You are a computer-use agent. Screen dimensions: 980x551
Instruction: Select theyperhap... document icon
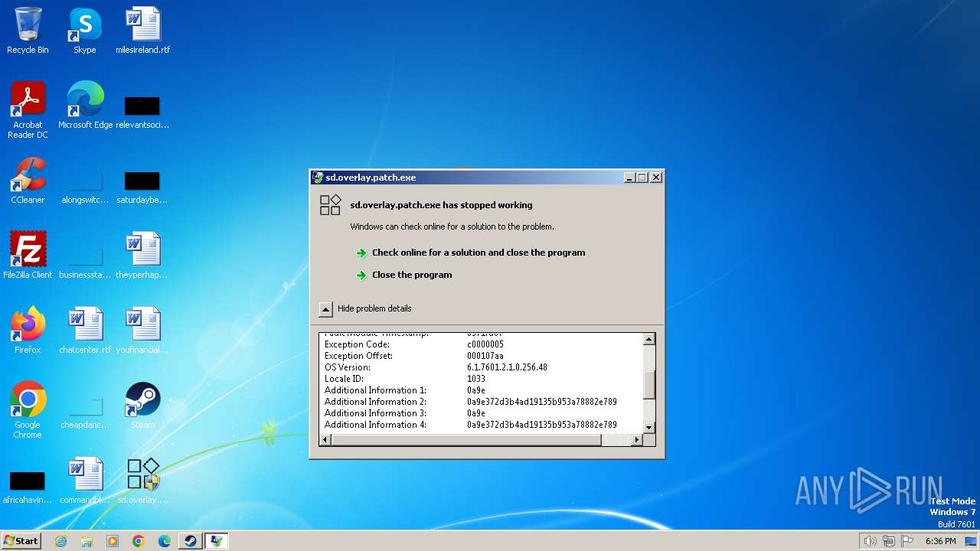pyautogui.click(x=142, y=256)
